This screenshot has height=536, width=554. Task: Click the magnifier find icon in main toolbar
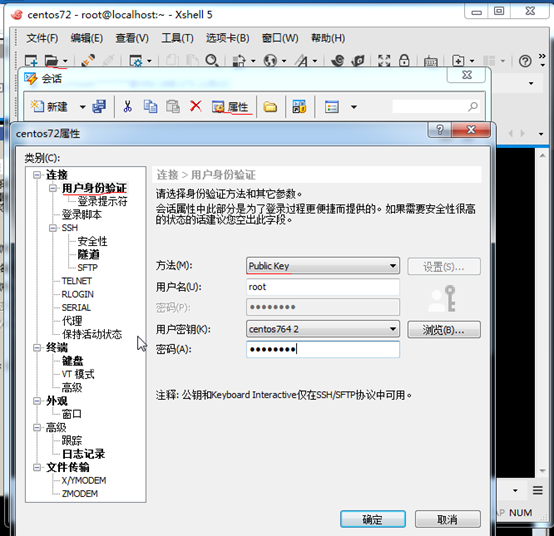[x=212, y=60]
